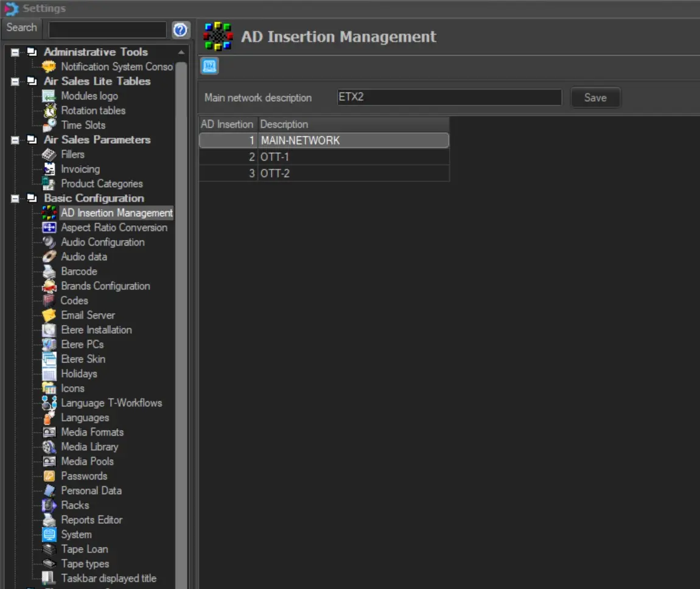The image size is (700, 589).
Task: Open Audio Configuration in the tree
Action: (x=102, y=242)
